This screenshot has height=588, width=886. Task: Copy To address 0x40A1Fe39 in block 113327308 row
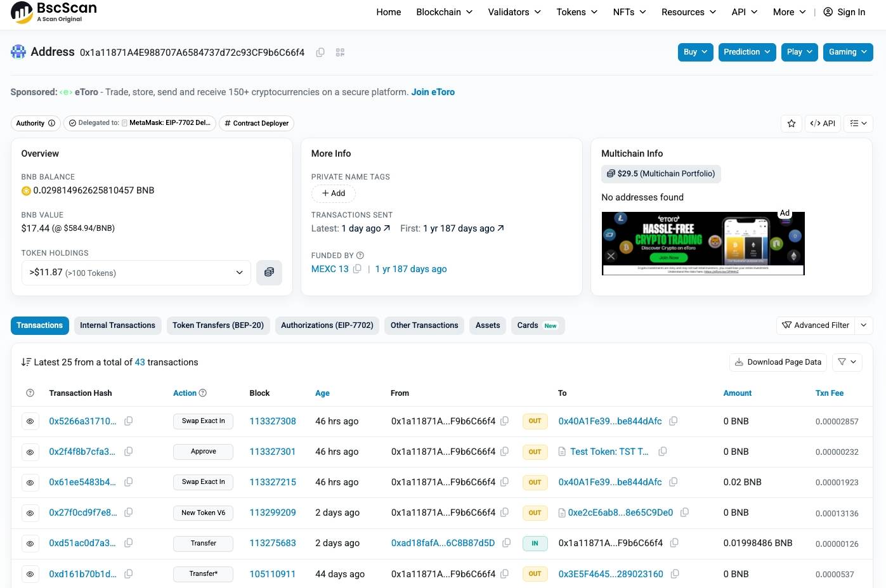tap(673, 421)
